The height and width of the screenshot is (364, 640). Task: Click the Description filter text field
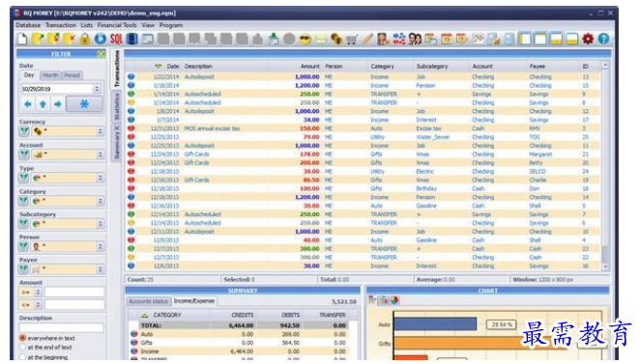point(61,327)
